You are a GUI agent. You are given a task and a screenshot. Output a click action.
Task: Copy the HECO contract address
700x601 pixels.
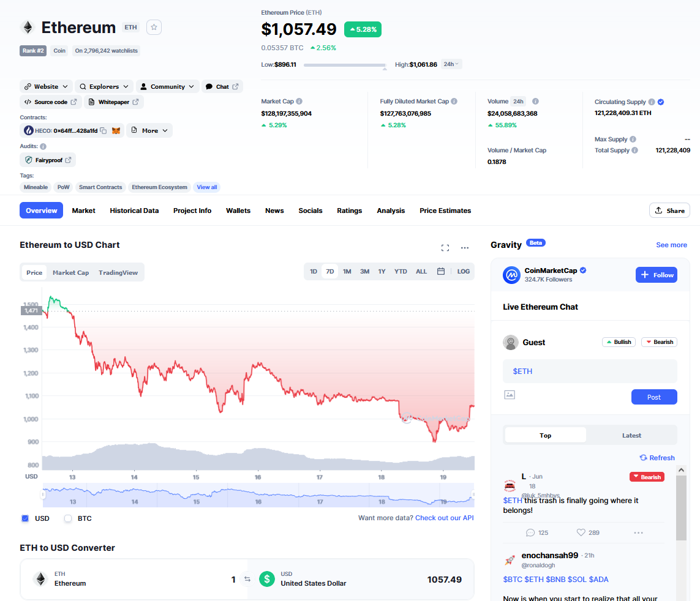[x=103, y=131]
